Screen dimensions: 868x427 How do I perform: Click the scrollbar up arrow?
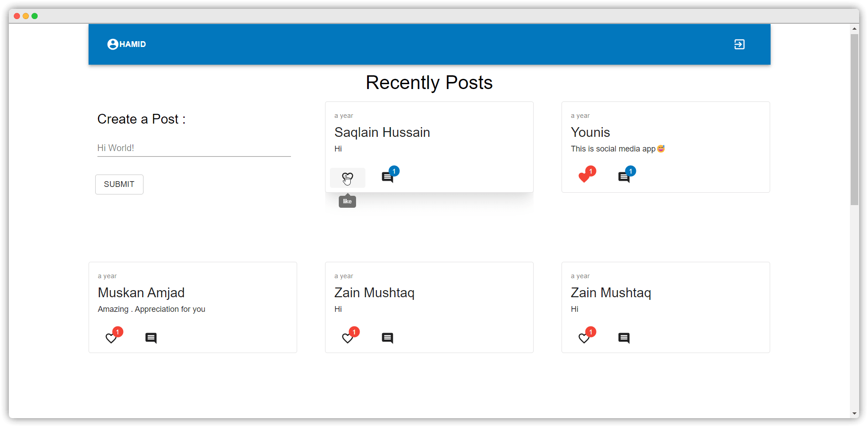854,29
